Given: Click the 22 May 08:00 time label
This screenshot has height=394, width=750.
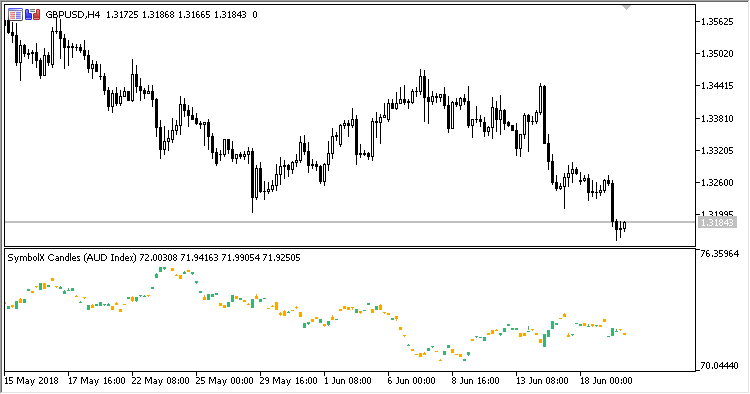Looking at the screenshot, I should tap(161, 381).
